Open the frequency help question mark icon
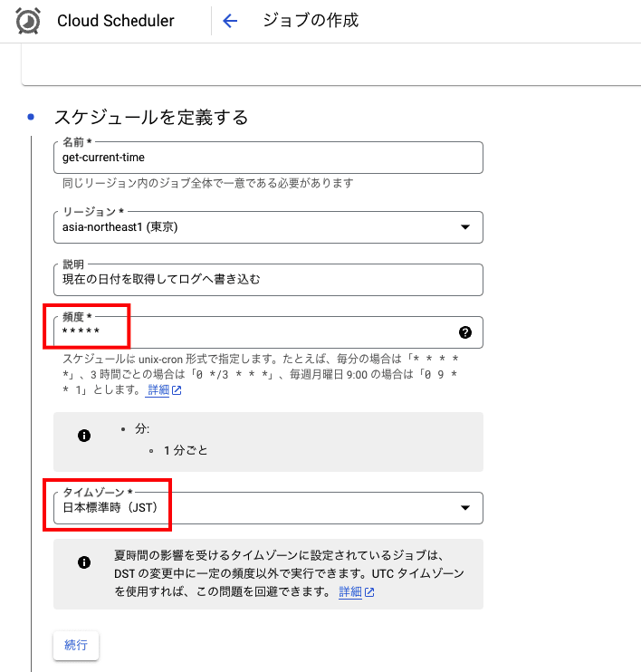641x672 pixels. [x=464, y=332]
